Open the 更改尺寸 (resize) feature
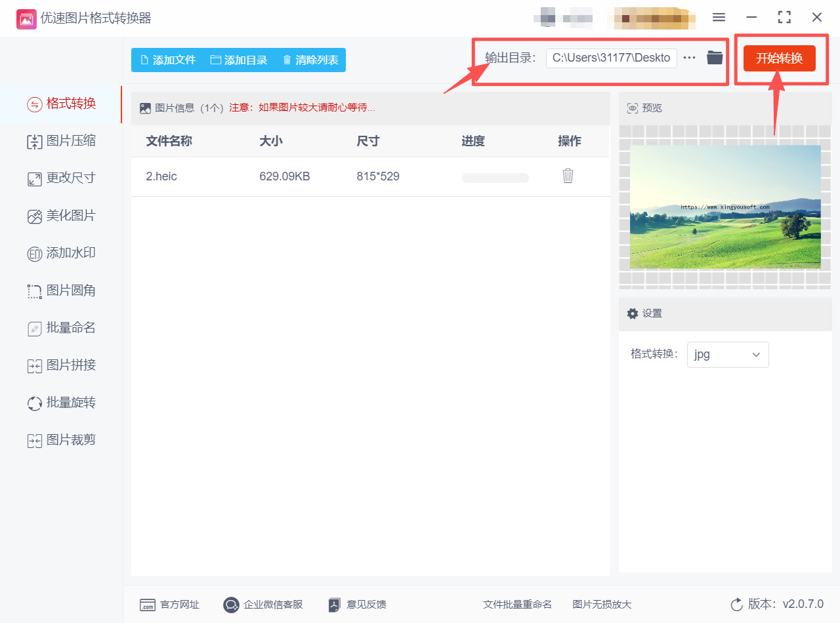Image resolution: width=840 pixels, height=623 pixels. (61, 178)
